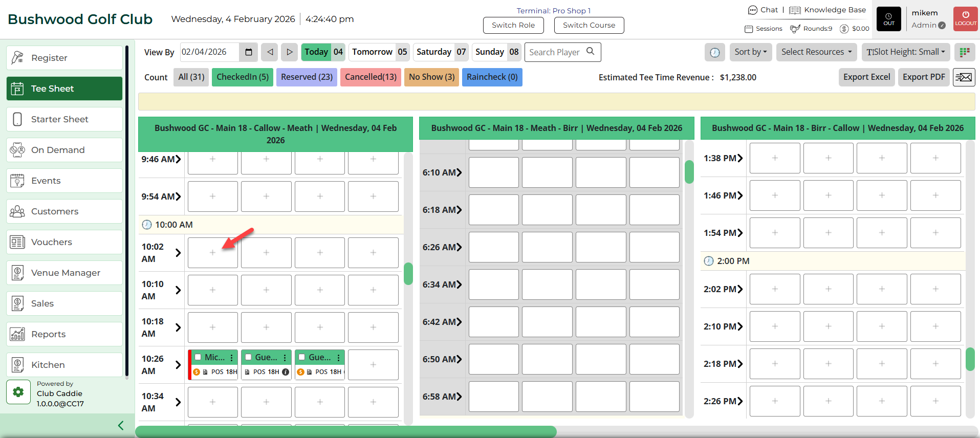Expand the Select Resources dropdown
The width and height of the screenshot is (980, 438).
(x=816, y=52)
